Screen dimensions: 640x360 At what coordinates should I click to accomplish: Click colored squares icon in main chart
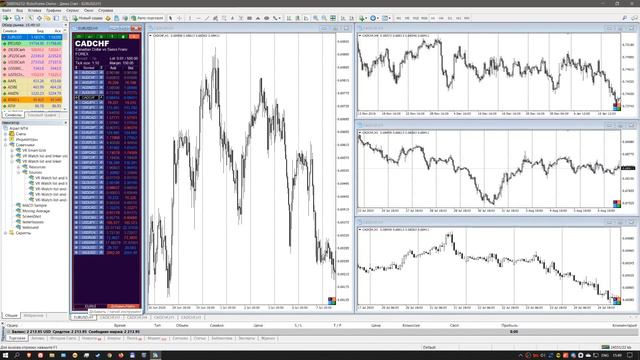pyautogui.click(x=332, y=301)
